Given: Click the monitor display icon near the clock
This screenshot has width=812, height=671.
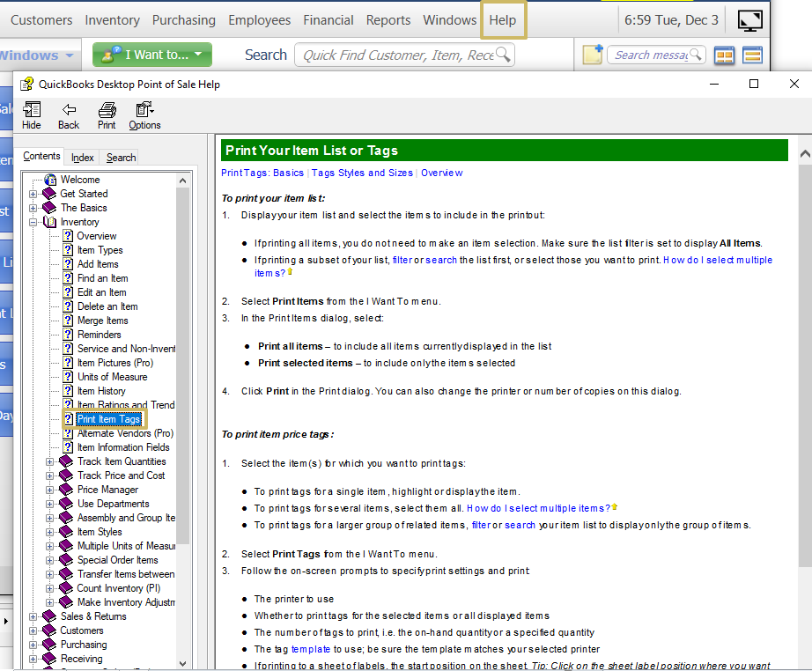Looking at the screenshot, I should pos(749,18).
